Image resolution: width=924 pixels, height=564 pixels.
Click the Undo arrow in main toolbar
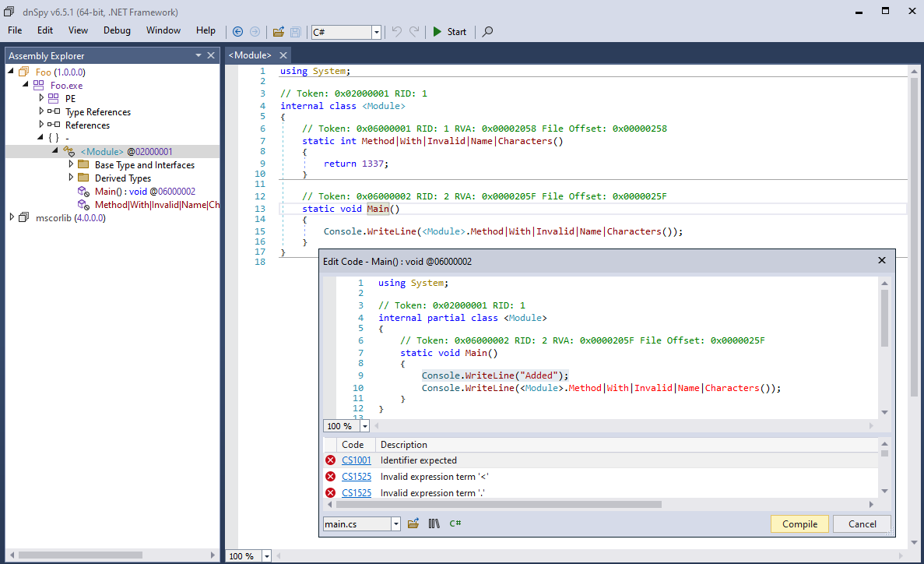[x=397, y=32]
